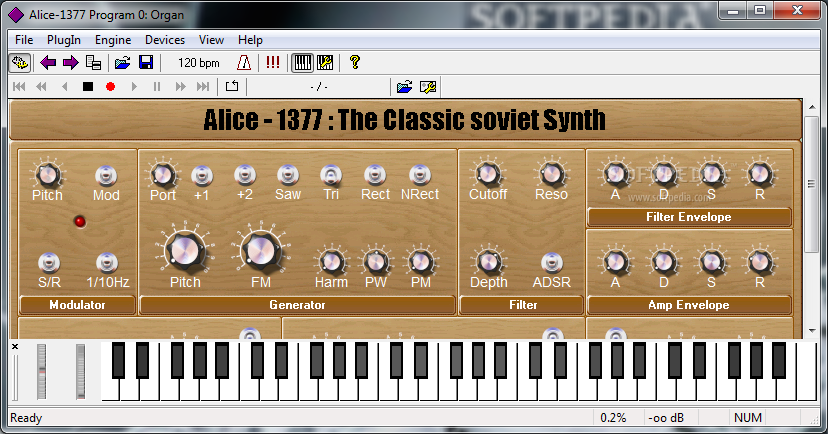Screen dimensions: 828x434
Task: Open the Engine menu
Action: click(x=113, y=40)
